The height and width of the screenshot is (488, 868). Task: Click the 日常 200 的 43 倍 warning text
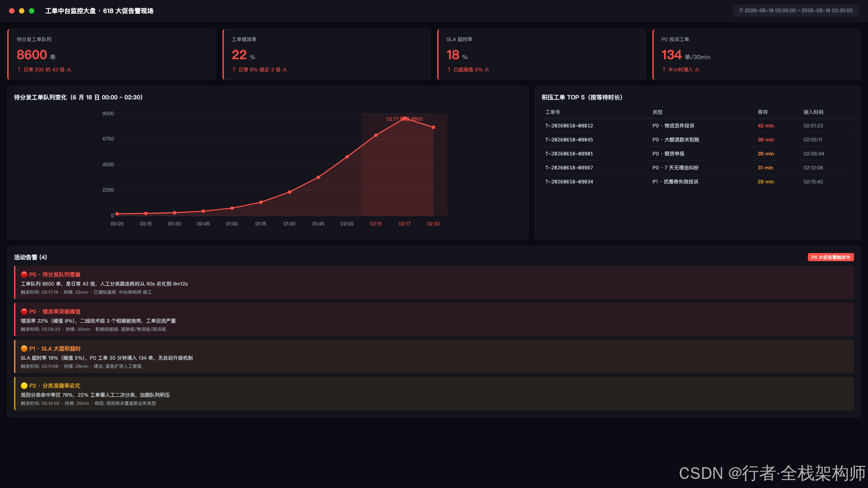[x=44, y=70]
